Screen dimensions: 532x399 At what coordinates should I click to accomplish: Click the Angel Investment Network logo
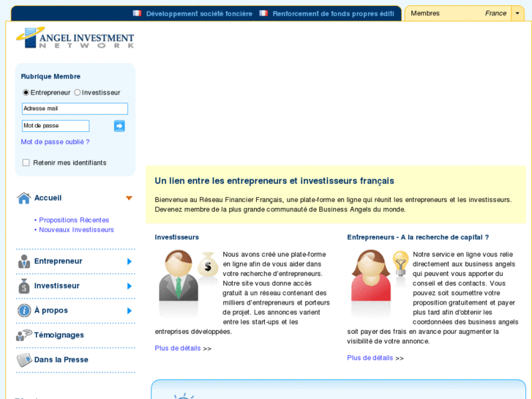coord(75,37)
